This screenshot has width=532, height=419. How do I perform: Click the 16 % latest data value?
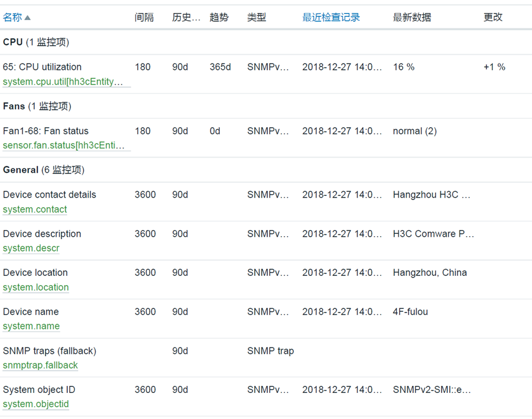pos(404,67)
